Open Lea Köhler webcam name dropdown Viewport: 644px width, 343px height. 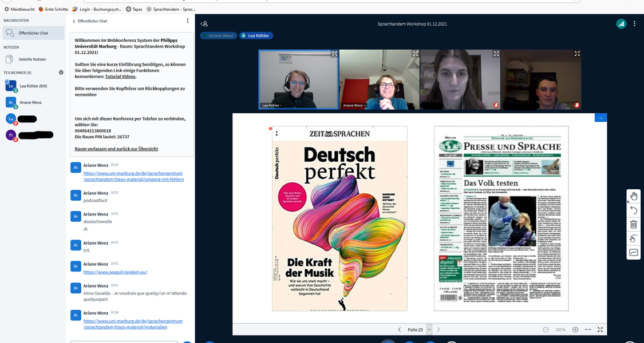[x=272, y=105]
